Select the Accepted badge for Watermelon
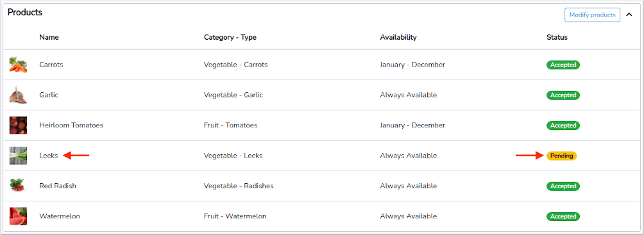Screen dimensions: 644x235 point(563,216)
